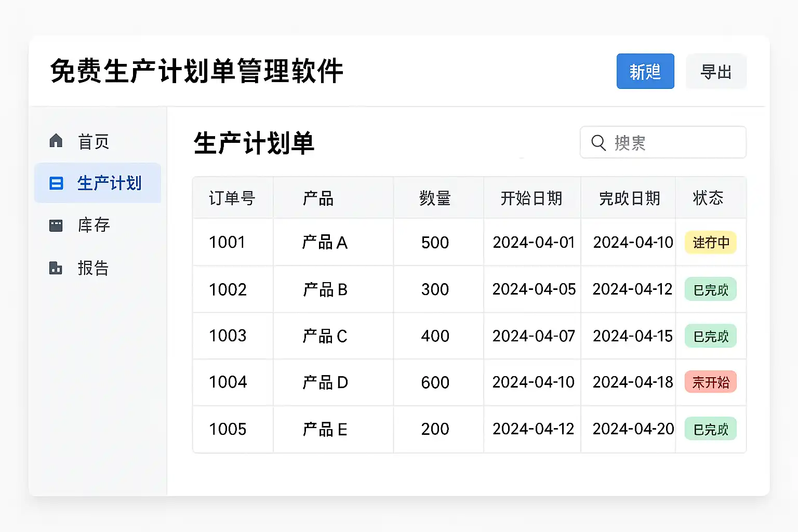
Task: Click yellow in-progress status badge for order 1001
Action: pyautogui.click(x=711, y=243)
